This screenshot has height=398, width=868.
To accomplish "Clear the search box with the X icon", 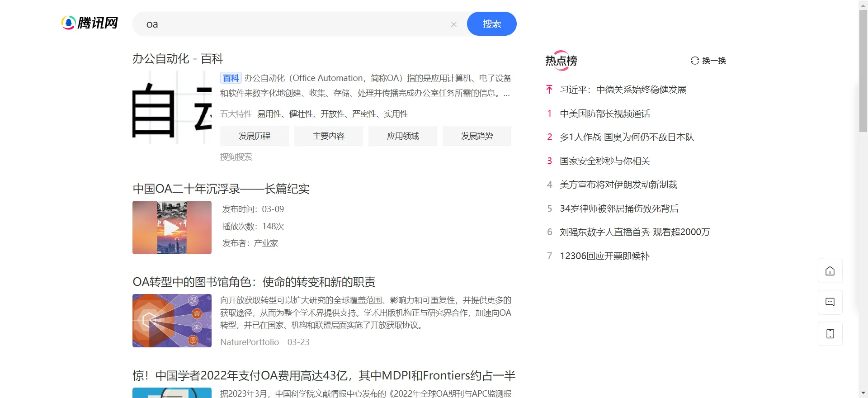I will pos(454,24).
